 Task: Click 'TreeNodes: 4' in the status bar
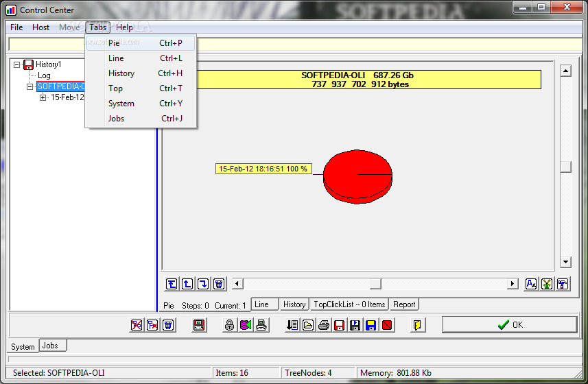tap(308, 373)
